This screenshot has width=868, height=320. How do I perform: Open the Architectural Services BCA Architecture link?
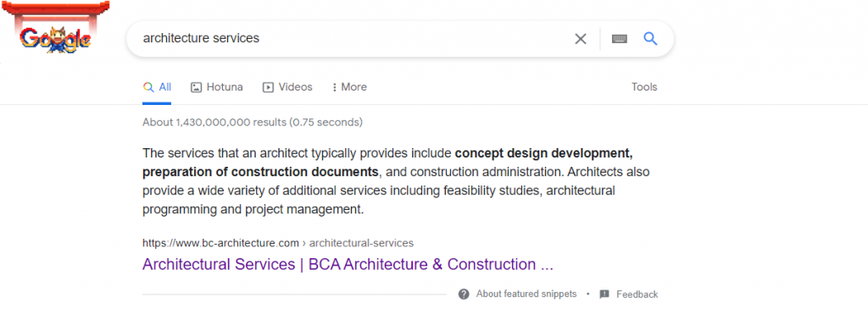click(x=348, y=264)
